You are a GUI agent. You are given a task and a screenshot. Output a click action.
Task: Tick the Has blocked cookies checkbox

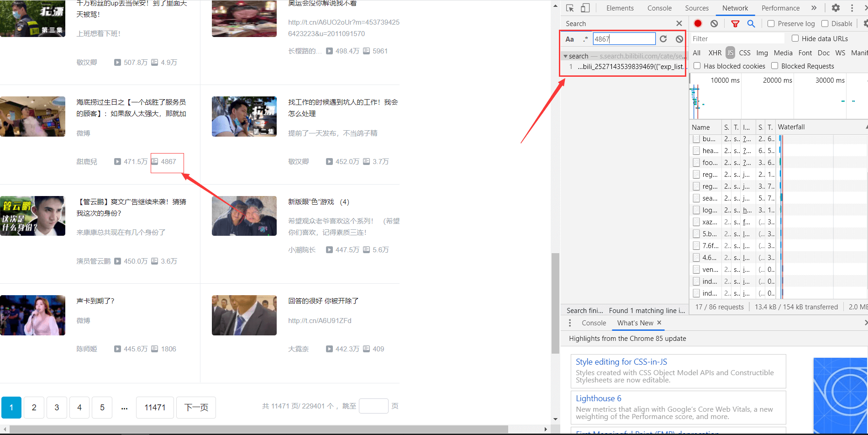tap(697, 66)
